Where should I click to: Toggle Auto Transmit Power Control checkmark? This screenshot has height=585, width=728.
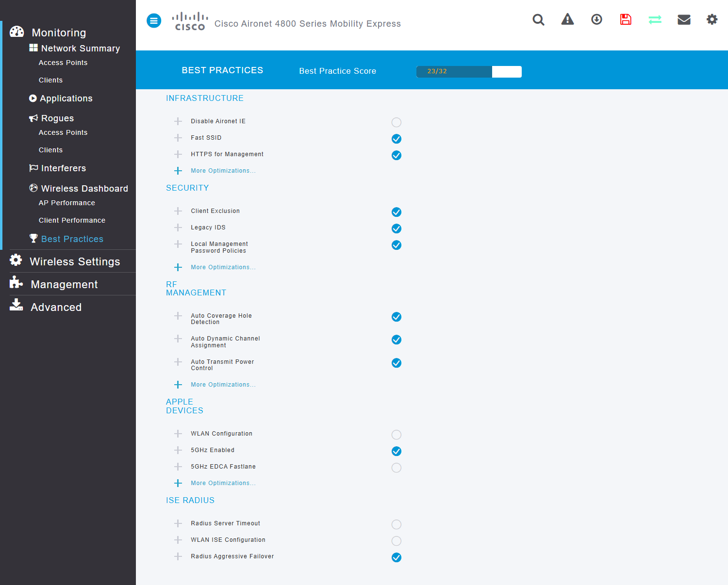point(397,363)
